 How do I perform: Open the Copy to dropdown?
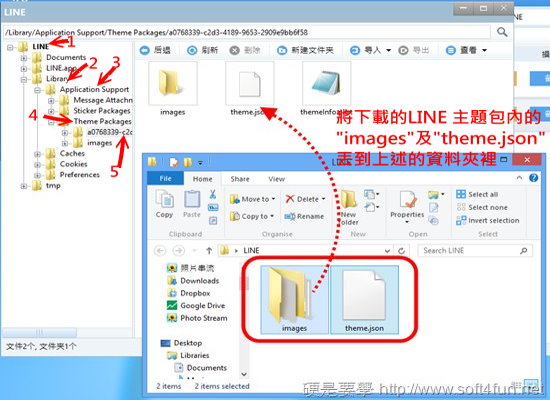pyautogui.click(x=251, y=216)
